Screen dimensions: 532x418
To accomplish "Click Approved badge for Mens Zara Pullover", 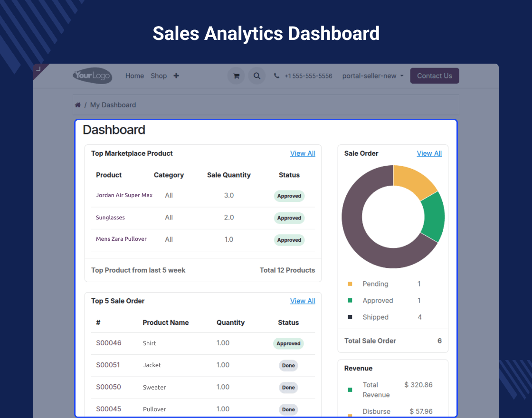I will [x=289, y=240].
